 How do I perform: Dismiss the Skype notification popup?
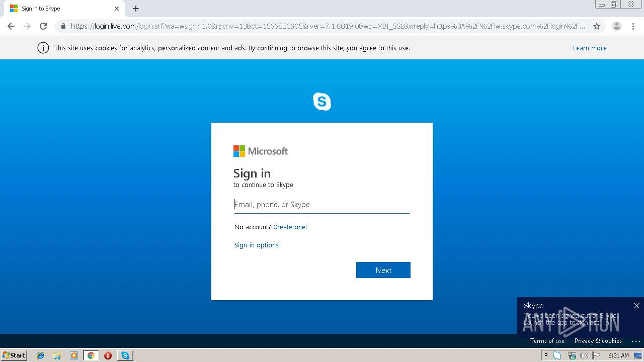tap(636, 306)
